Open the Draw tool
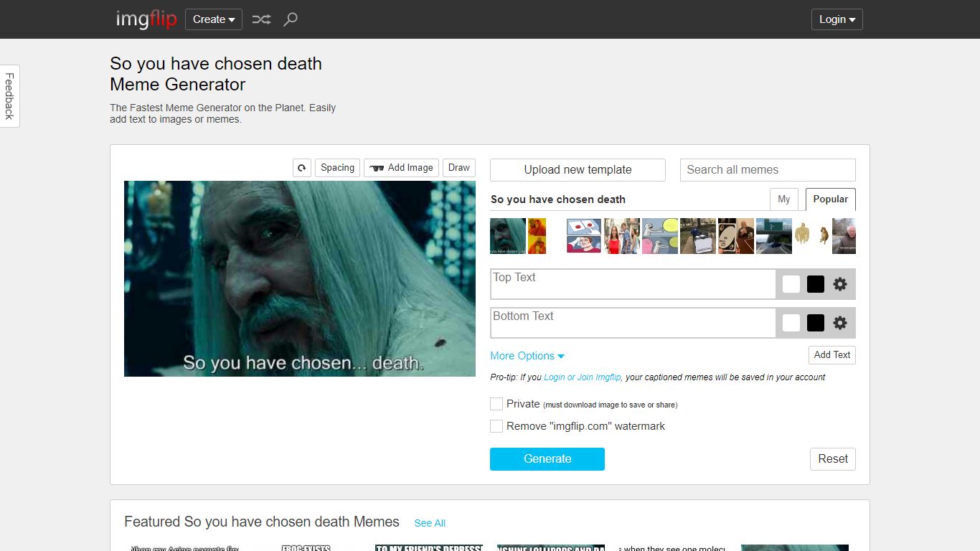The width and height of the screenshot is (980, 551). (459, 168)
